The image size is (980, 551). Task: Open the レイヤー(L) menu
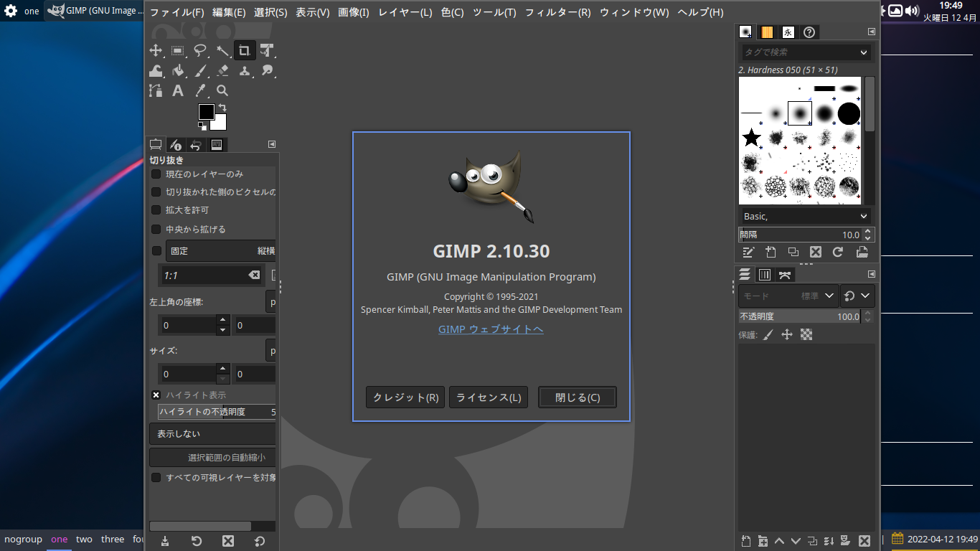(405, 12)
